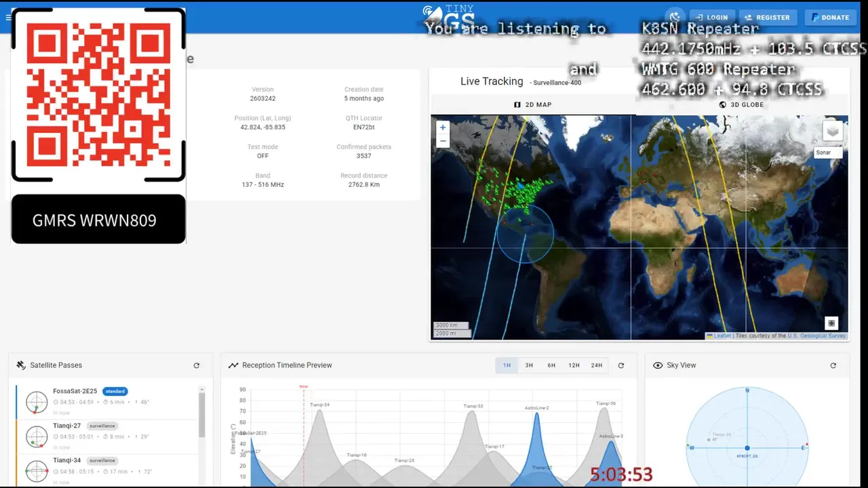Select the FossaSat-2E25 pass row
868x488 pixels.
click(x=107, y=402)
